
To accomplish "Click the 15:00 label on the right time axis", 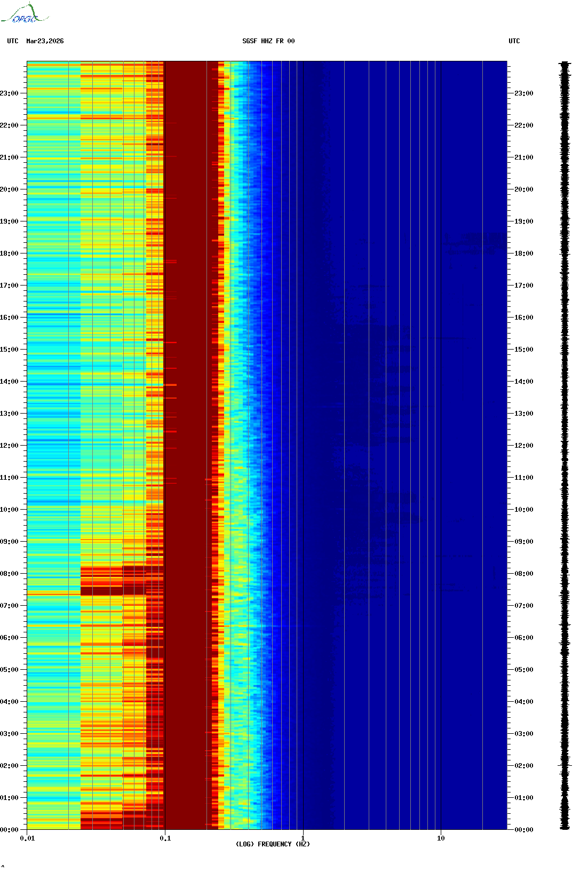I will (524, 350).
